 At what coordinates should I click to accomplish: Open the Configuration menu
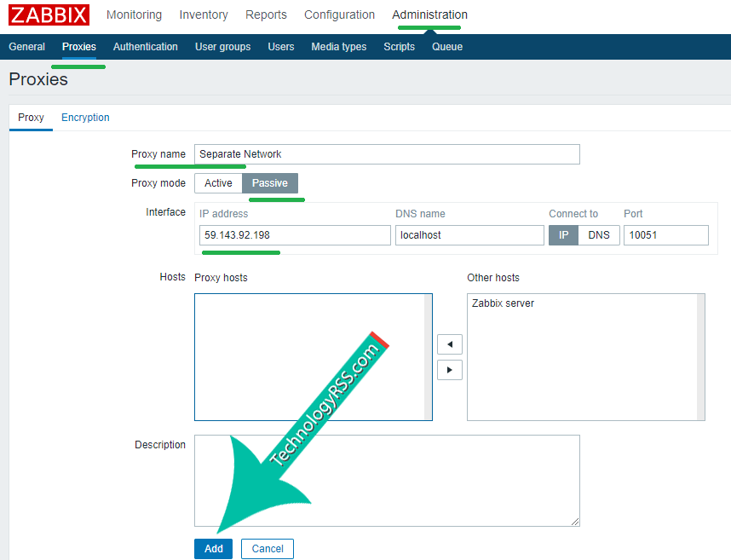[x=339, y=14]
